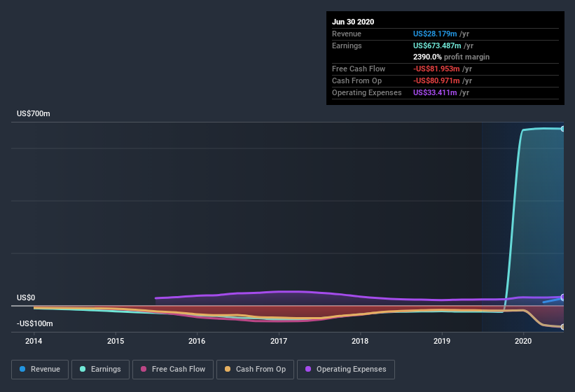Click the US$33.411m operating expenses value
Screen dimensions: 575x392
coord(435,92)
